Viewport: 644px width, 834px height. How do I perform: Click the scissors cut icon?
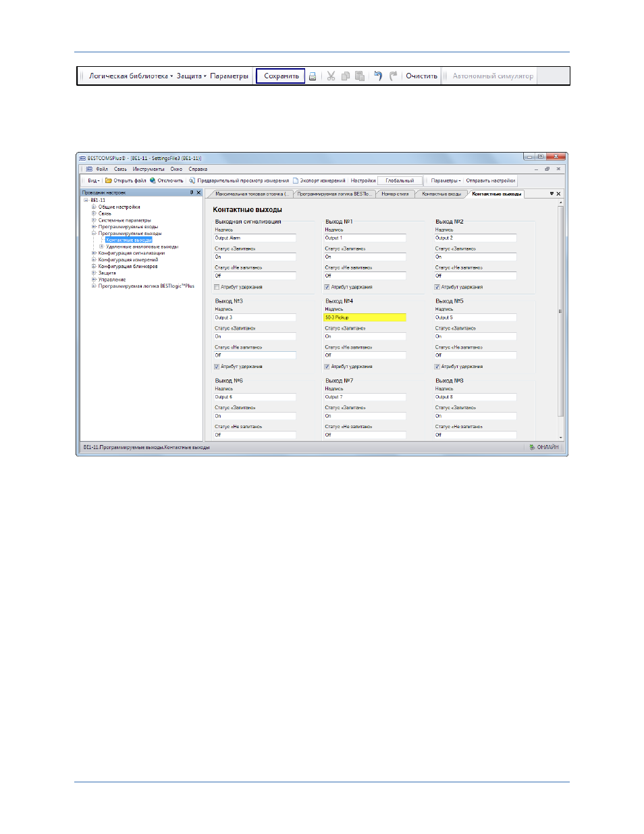pyautogui.click(x=331, y=76)
